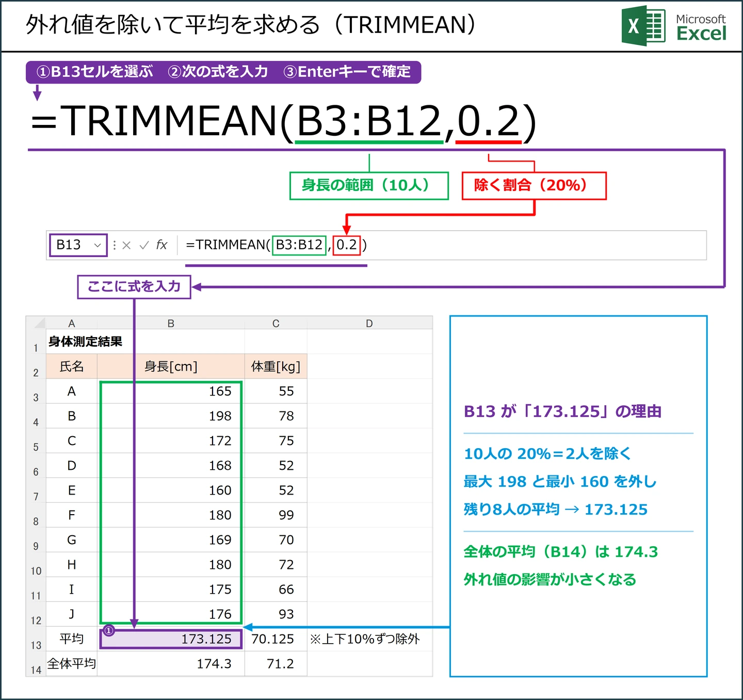Select weight cell 75 for person C

click(x=276, y=441)
